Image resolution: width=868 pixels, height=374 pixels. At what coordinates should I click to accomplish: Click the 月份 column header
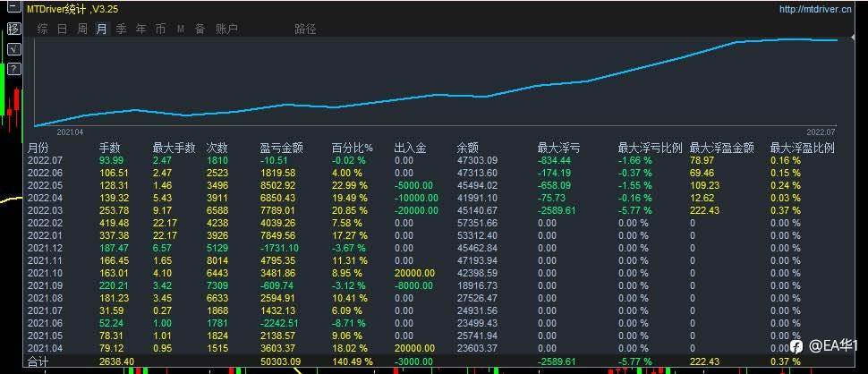click(38, 149)
